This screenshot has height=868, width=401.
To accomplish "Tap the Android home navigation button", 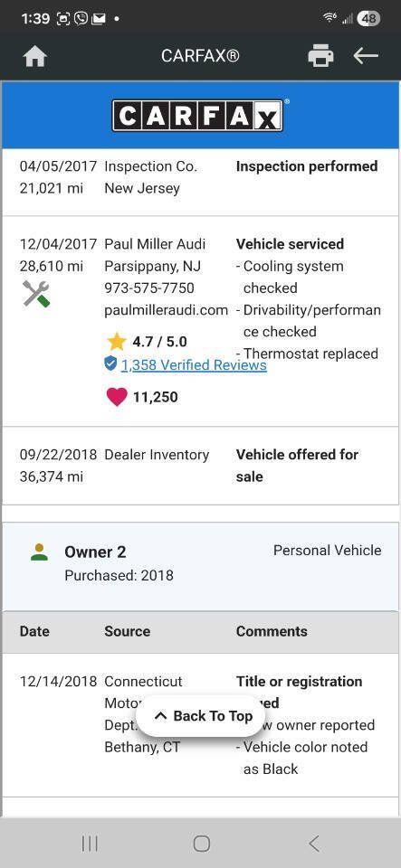I will click(x=202, y=844).
